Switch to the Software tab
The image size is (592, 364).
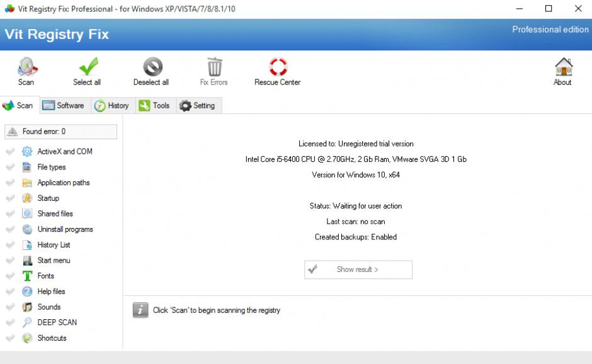(x=65, y=105)
